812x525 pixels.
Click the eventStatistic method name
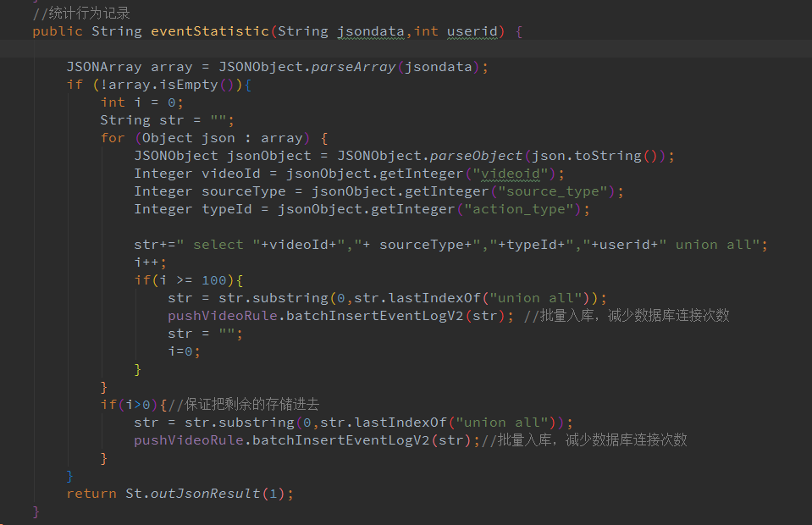pyautogui.click(x=210, y=31)
